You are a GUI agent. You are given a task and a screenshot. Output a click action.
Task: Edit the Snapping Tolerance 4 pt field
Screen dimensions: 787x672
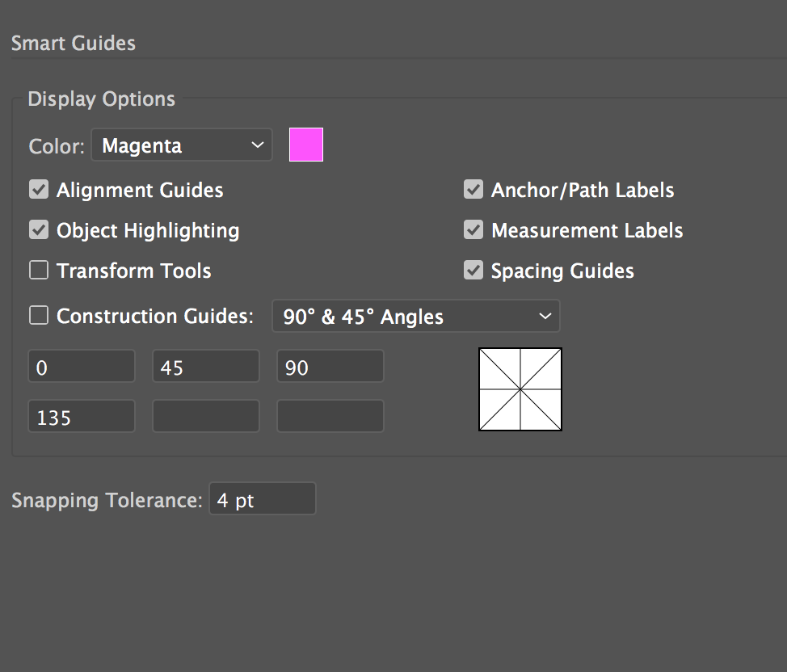point(262,500)
